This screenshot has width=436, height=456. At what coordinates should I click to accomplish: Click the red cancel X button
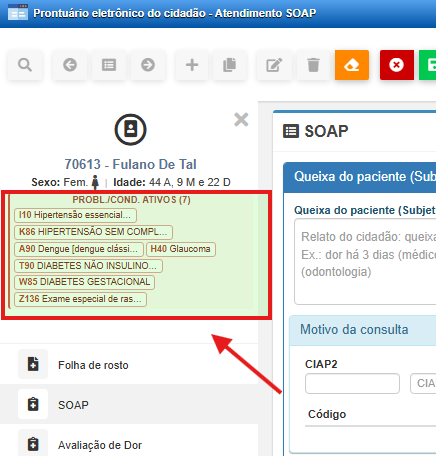(x=397, y=65)
